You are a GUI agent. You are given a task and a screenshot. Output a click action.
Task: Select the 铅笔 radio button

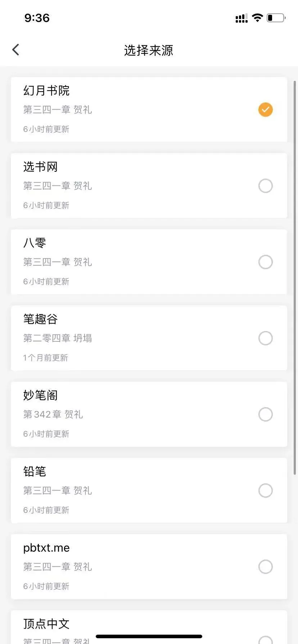click(265, 491)
